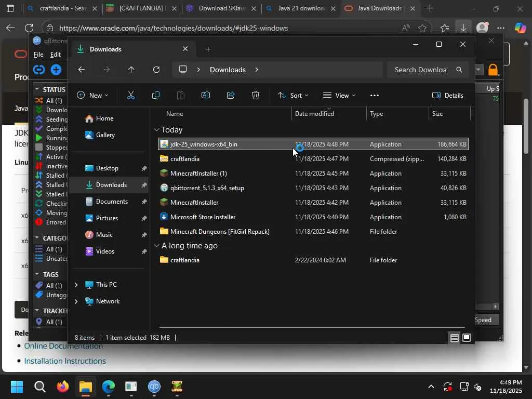Viewport: 532px width, 399px height.
Task: Open the View dropdown
Action: [339, 96]
